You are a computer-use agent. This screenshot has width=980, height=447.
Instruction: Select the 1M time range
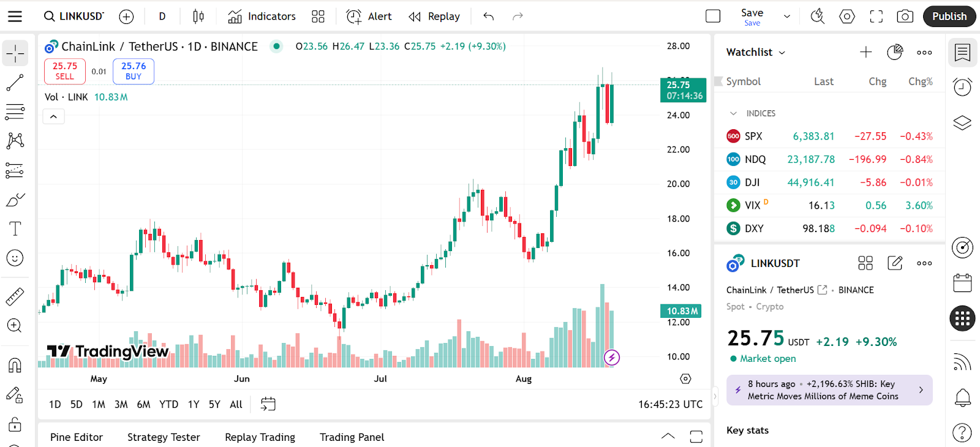(x=99, y=404)
